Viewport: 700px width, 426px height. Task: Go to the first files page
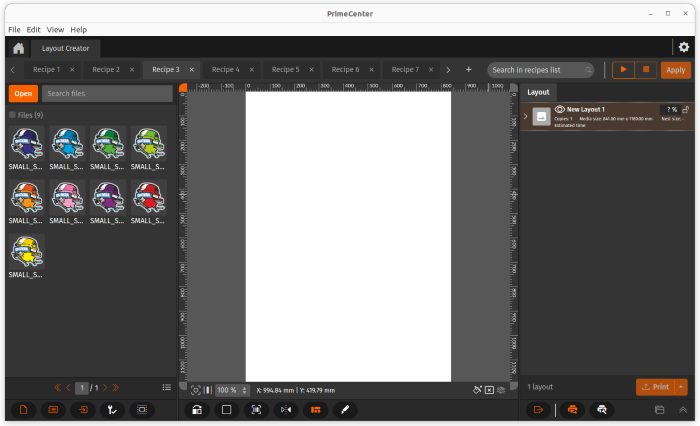58,388
